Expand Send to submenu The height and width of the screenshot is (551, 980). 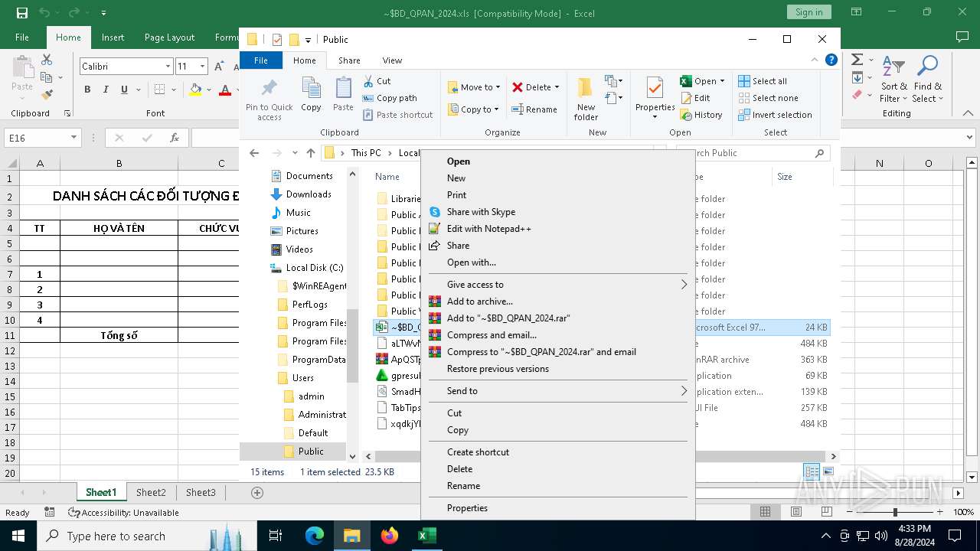pos(684,391)
